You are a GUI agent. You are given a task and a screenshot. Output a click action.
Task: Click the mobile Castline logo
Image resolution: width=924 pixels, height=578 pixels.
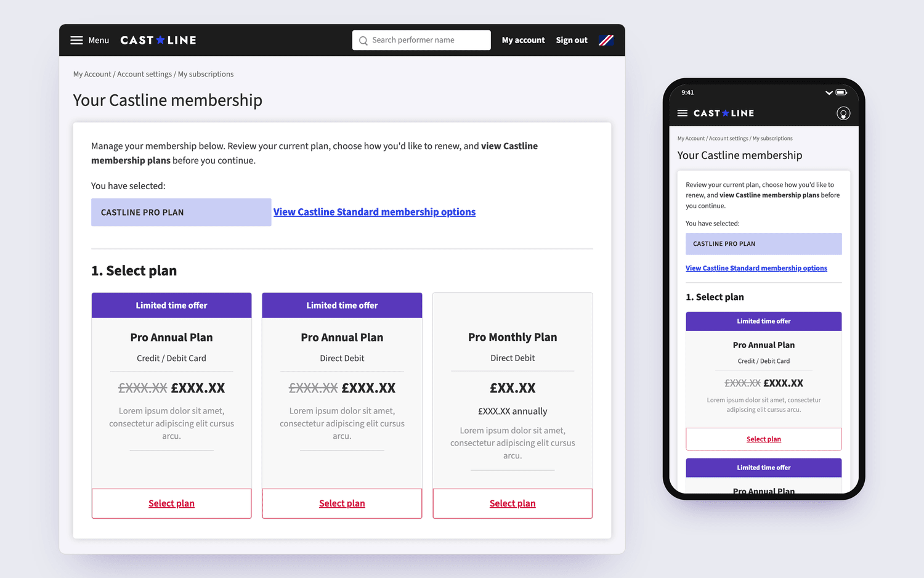[724, 113]
